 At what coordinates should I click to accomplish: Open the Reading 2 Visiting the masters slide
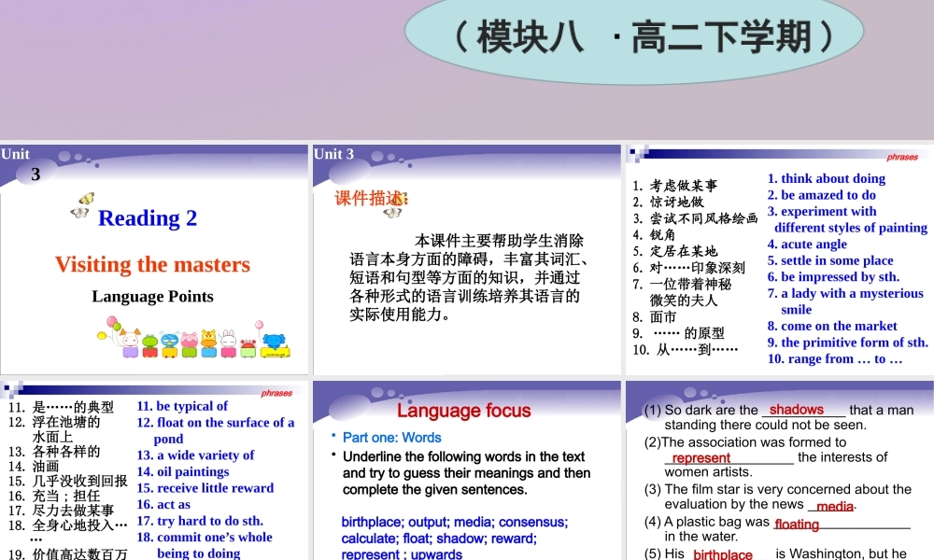click(x=154, y=259)
